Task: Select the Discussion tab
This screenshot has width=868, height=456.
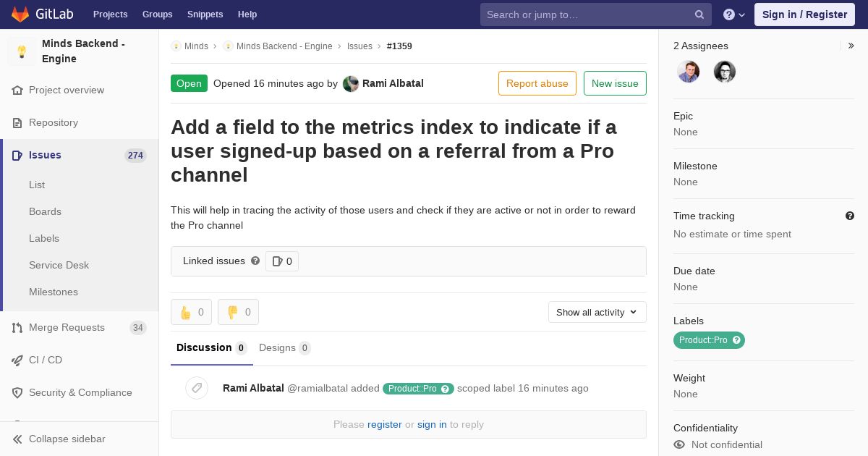Action: click(211, 348)
